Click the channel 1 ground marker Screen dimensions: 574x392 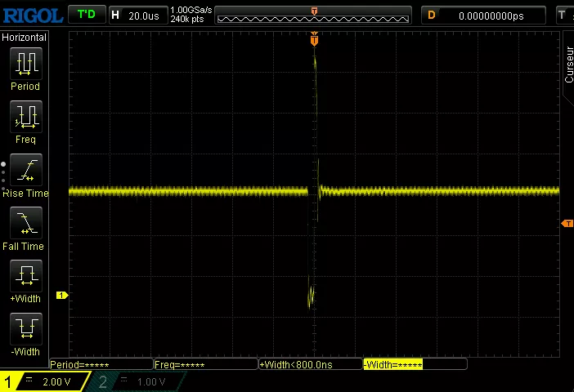(x=61, y=295)
